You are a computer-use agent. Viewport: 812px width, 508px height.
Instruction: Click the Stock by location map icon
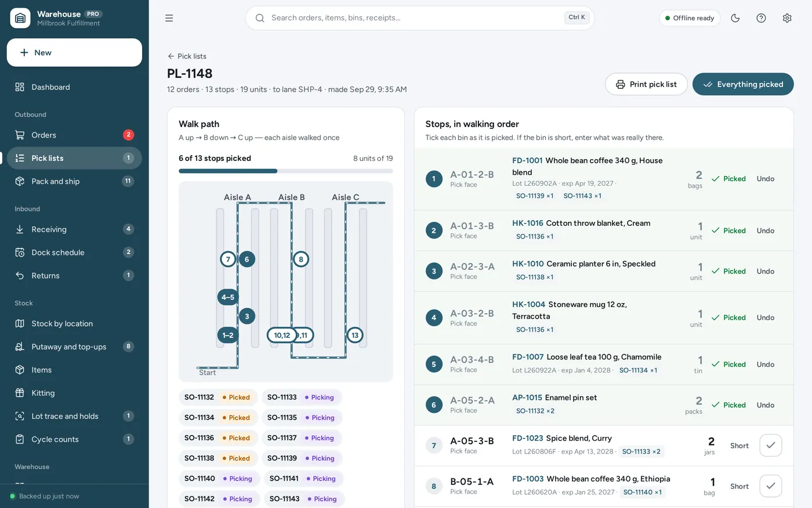pyautogui.click(x=20, y=323)
